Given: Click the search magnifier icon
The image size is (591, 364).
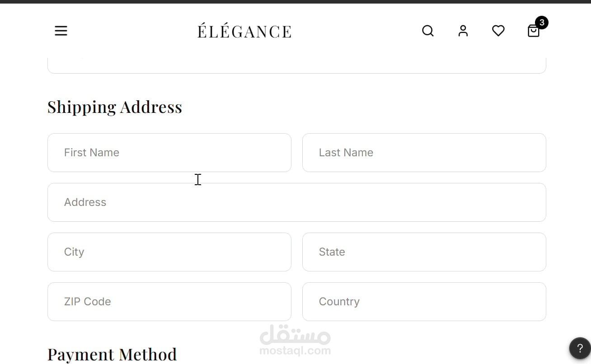Looking at the screenshot, I should pos(427,31).
